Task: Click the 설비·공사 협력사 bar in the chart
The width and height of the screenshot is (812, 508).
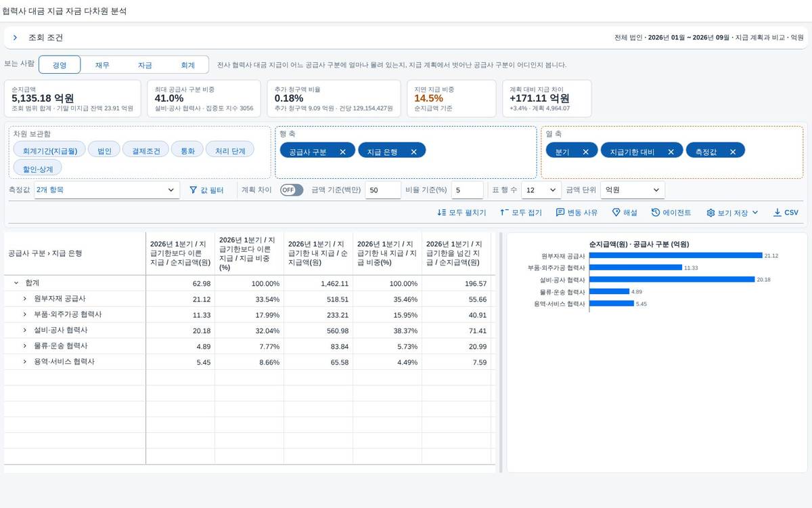Action: tap(671, 279)
